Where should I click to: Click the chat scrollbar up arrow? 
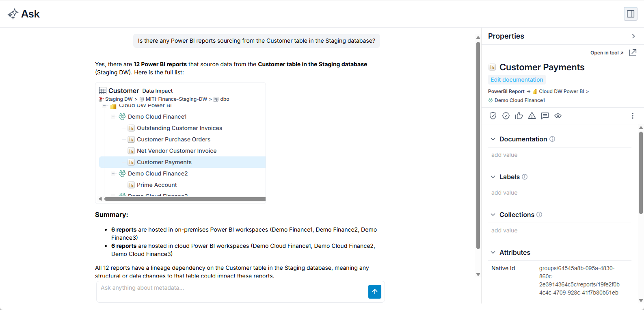click(478, 37)
